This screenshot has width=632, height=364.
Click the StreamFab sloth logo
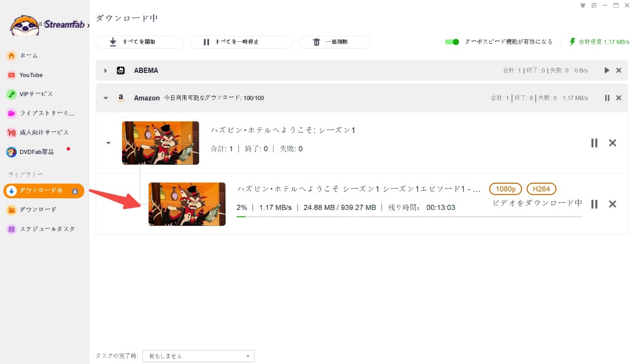(x=25, y=25)
